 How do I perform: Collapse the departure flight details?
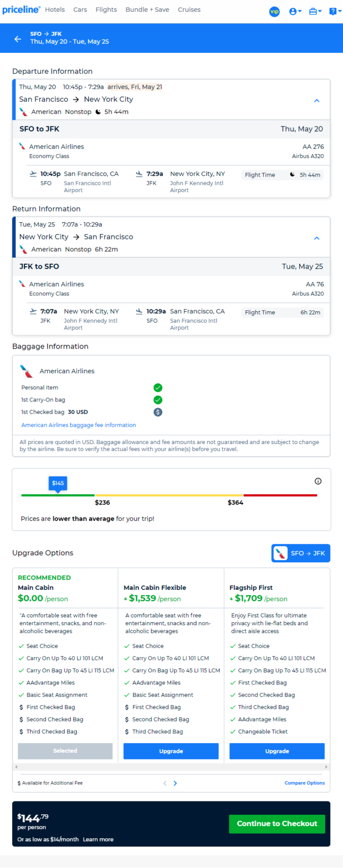(x=316, y=100)
